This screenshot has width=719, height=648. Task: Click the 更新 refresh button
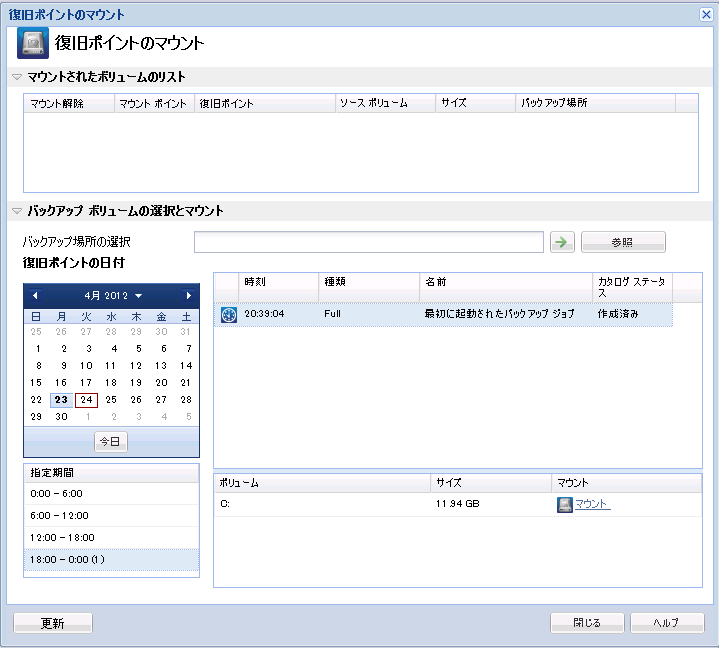(53, 623)
